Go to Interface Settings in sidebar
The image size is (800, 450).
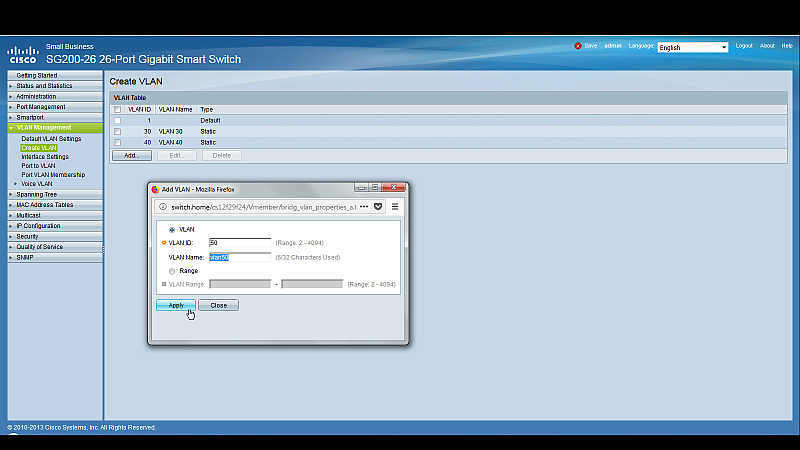tap(45, 156)
